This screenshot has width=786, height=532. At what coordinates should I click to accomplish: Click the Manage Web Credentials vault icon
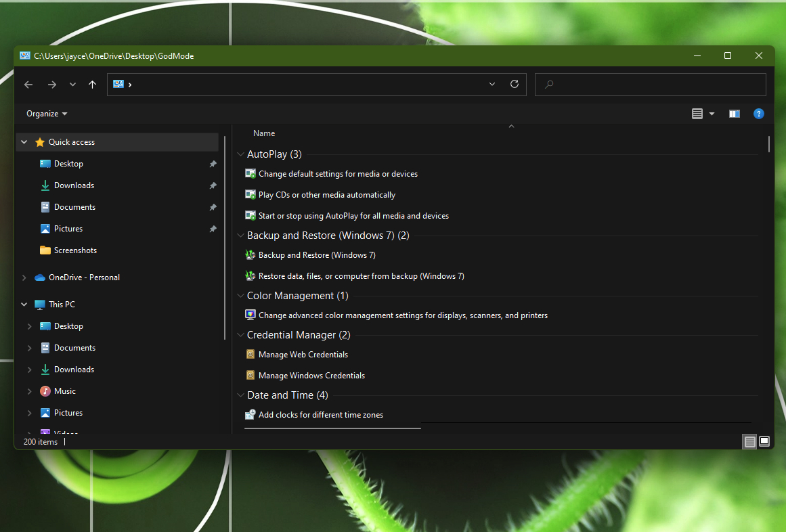click(x=250, y=354)
